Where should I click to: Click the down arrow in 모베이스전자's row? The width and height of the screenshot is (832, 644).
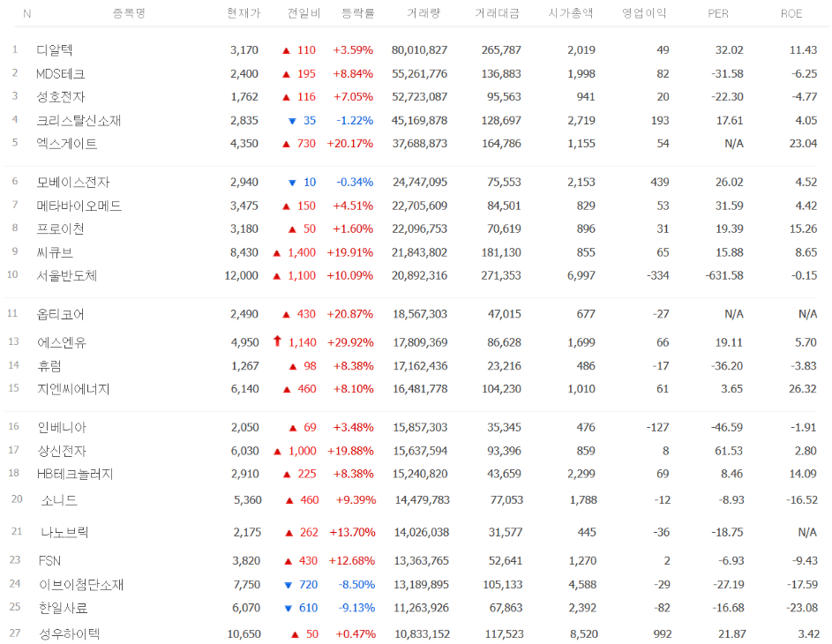tap(292, 183)
